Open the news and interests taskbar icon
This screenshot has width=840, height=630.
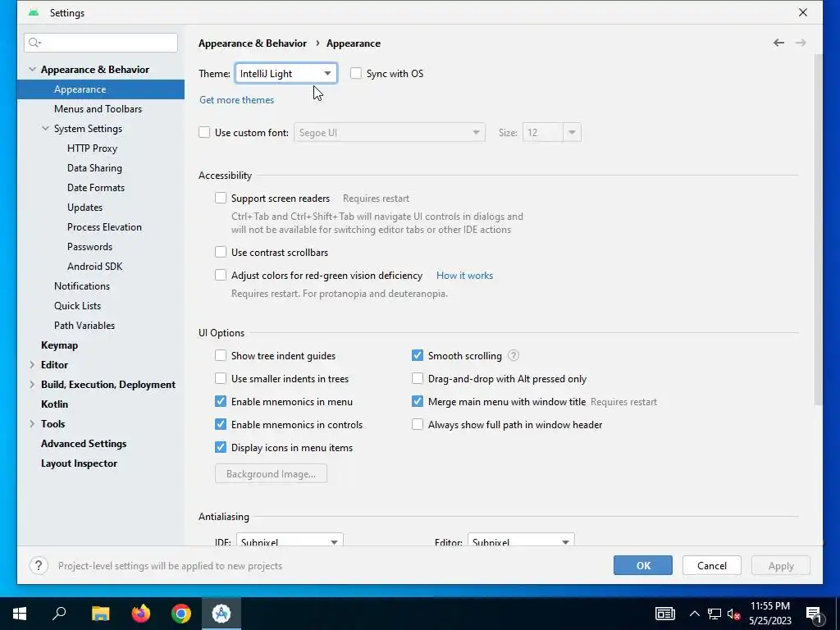click(x=664, y=614)
